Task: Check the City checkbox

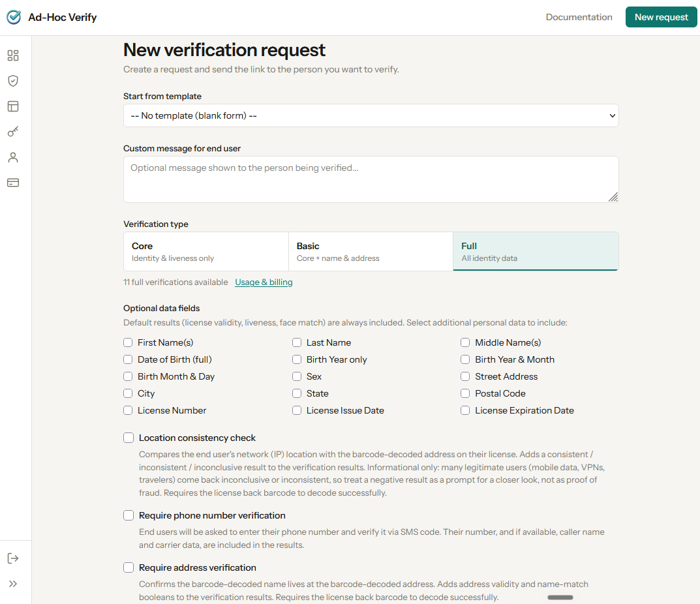Action: pyautogui.click(x=128, y=393)
